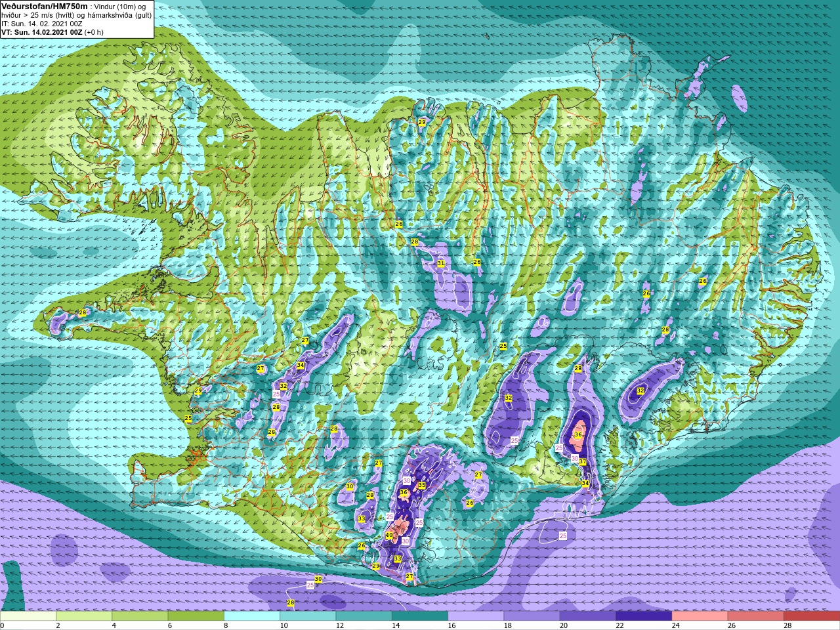This screenshot has height=630, width=840.
Task: Select the light green 2–4 m/s legend swatch
Action: click(84, 616)
